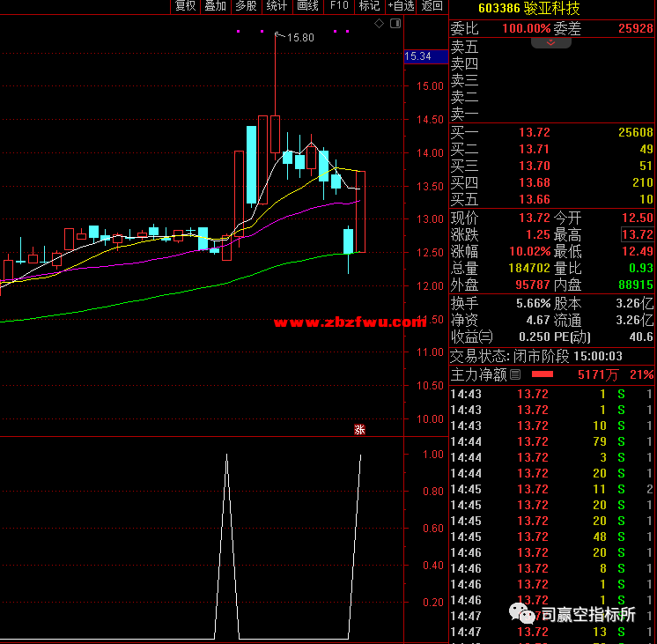The image size is (657, 644).
Task: Click the 净资 4.67 value
Action: [x=538, y=321]
